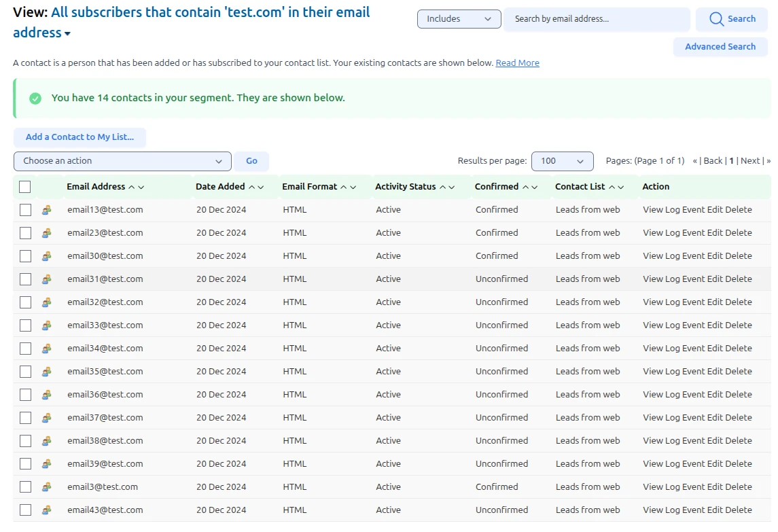Open the Results per page dropdown

[562, 161]
